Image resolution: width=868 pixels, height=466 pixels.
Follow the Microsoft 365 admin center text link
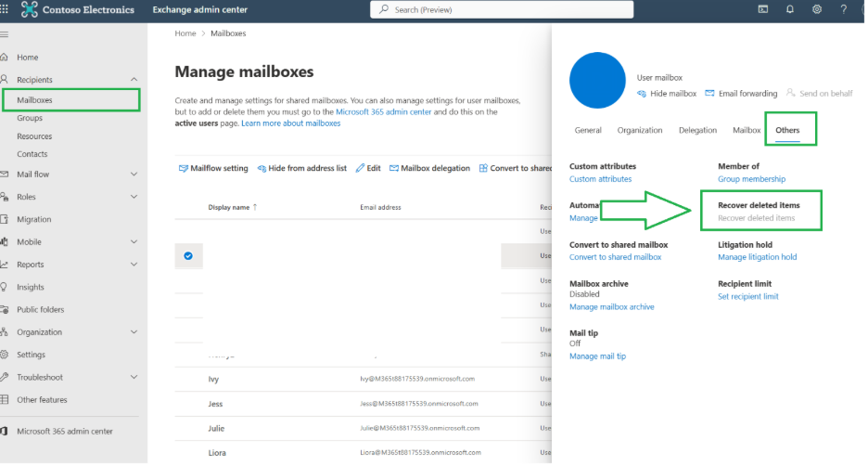[383, 112]
